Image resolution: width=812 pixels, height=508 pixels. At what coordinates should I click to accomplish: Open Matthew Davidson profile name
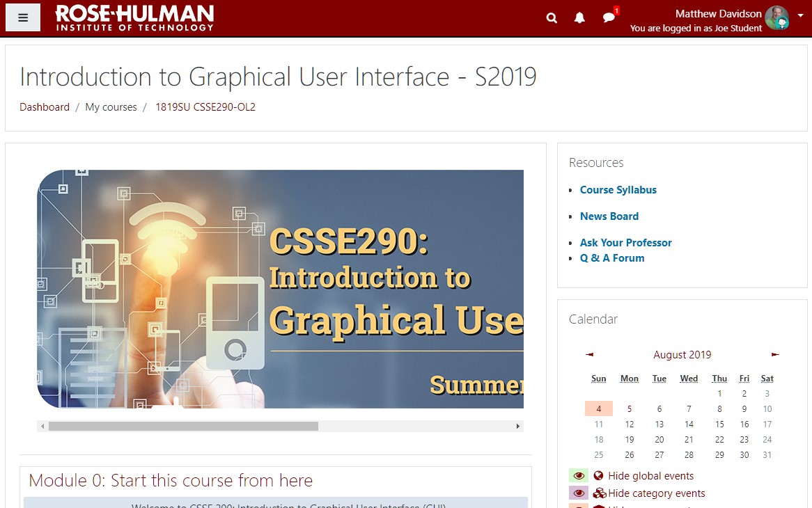click(718, 13)
